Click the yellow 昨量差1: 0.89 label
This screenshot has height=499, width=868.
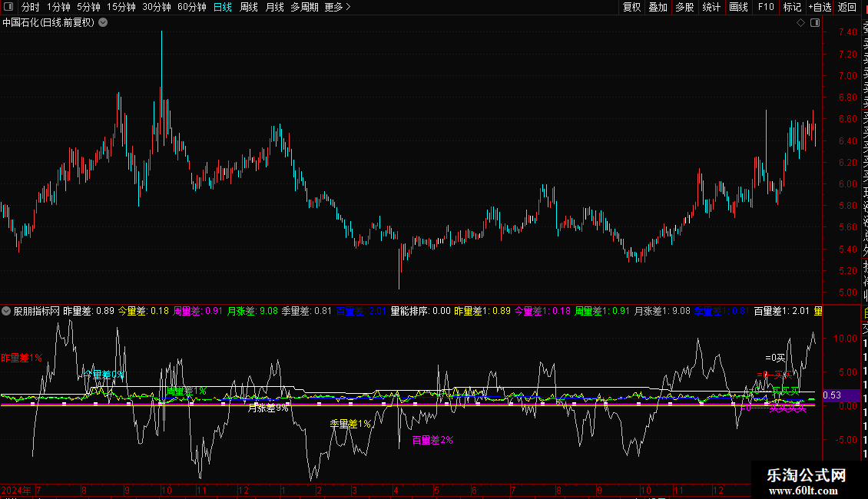[482, 311]
